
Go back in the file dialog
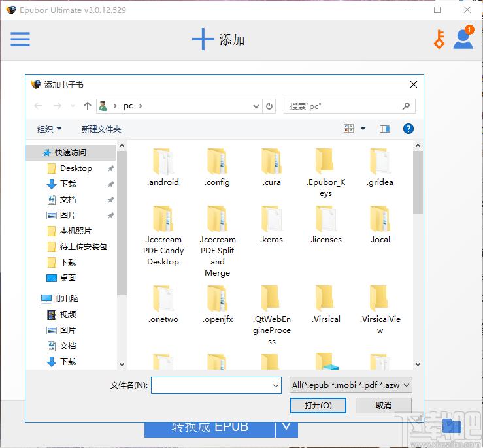[38, 106]
